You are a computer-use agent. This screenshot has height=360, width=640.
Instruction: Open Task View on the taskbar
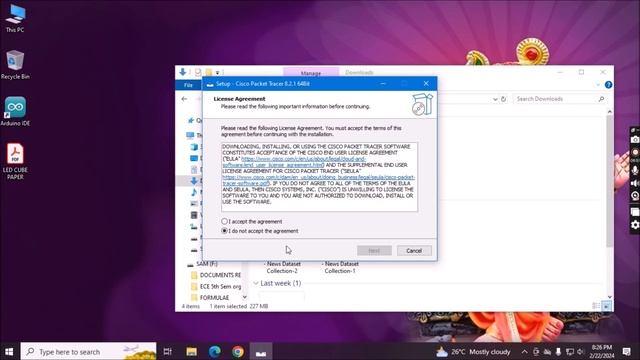(x=168, y=351)
